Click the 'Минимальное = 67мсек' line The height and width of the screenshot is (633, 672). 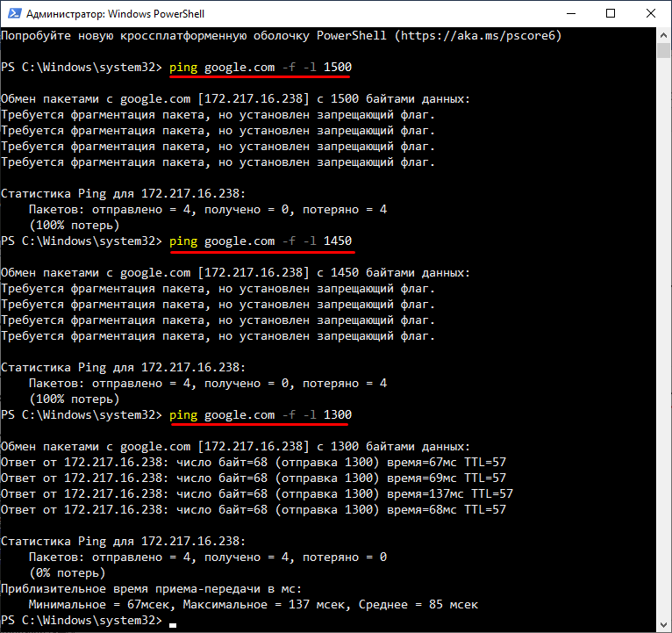(x=254, y=605)
